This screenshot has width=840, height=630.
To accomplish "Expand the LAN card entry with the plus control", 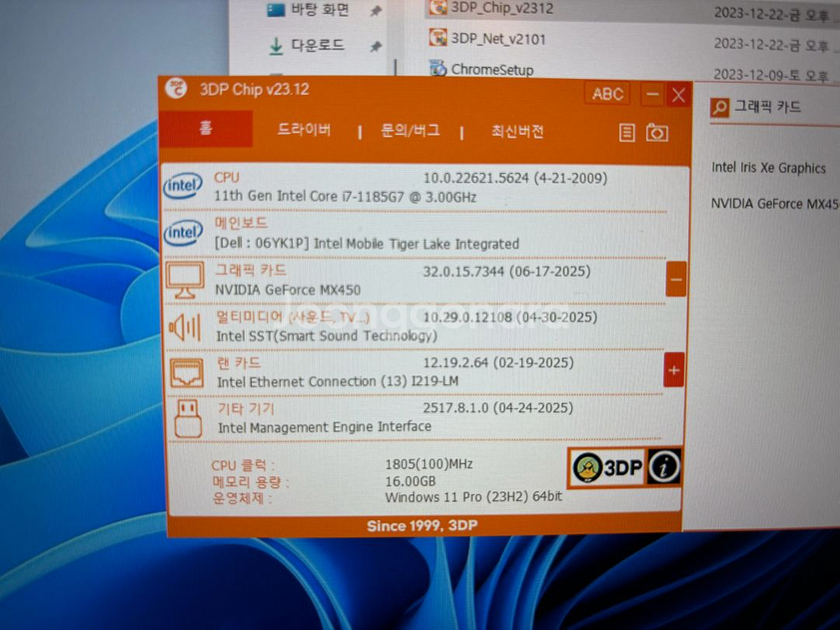I will (676, 370).
